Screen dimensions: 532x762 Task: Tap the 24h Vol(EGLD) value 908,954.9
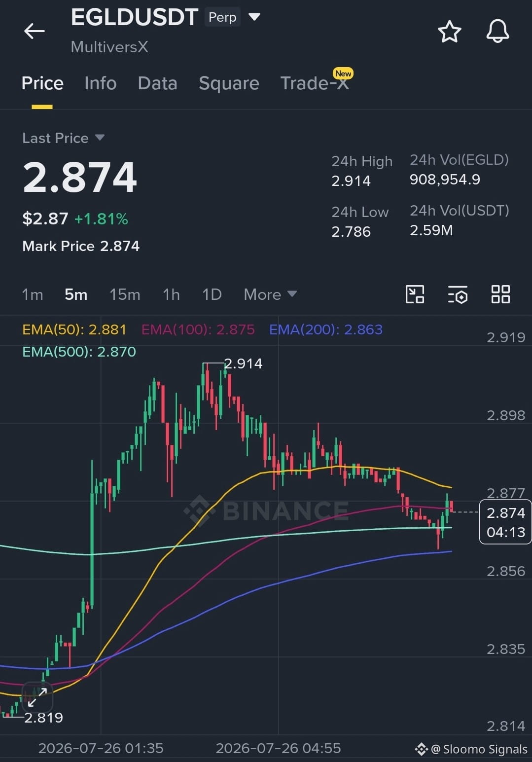(445, 180)
